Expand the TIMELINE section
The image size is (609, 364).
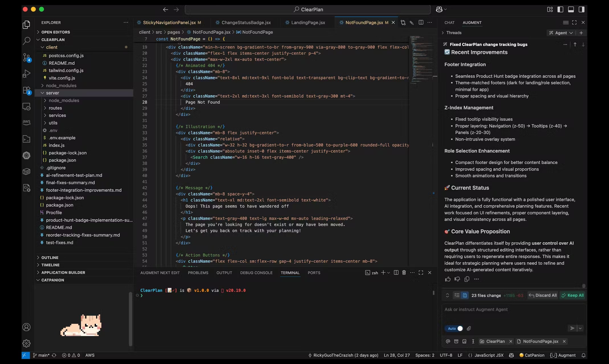(x=50, y=265)
